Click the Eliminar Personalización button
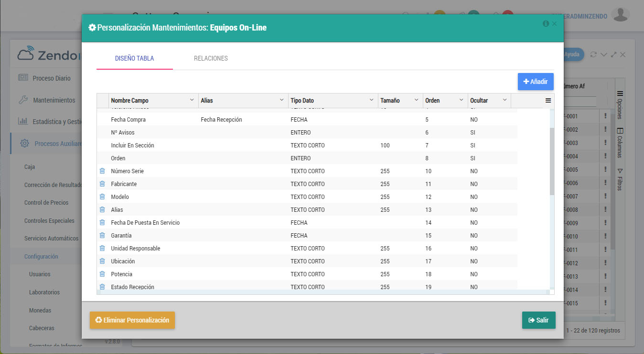The height and width of the screenshot is (354, 644). pyautogui.click(x=132, y=320)
